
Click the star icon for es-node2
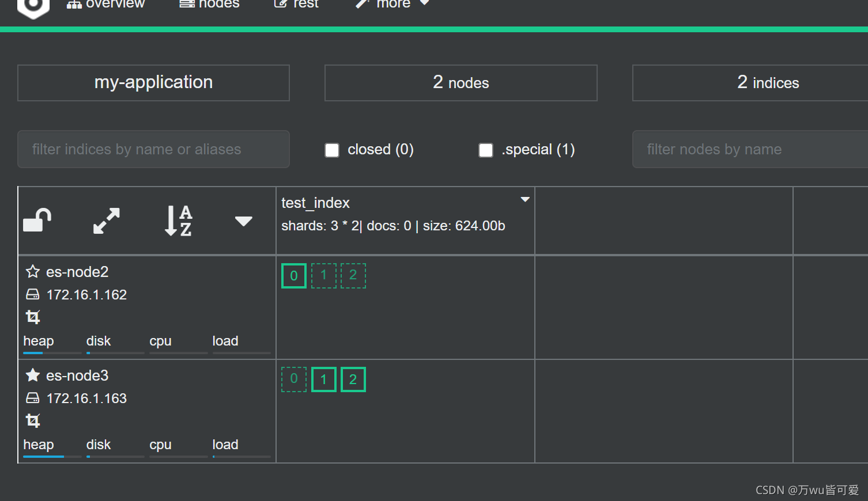pyautogui.click(x=33, y=271)
